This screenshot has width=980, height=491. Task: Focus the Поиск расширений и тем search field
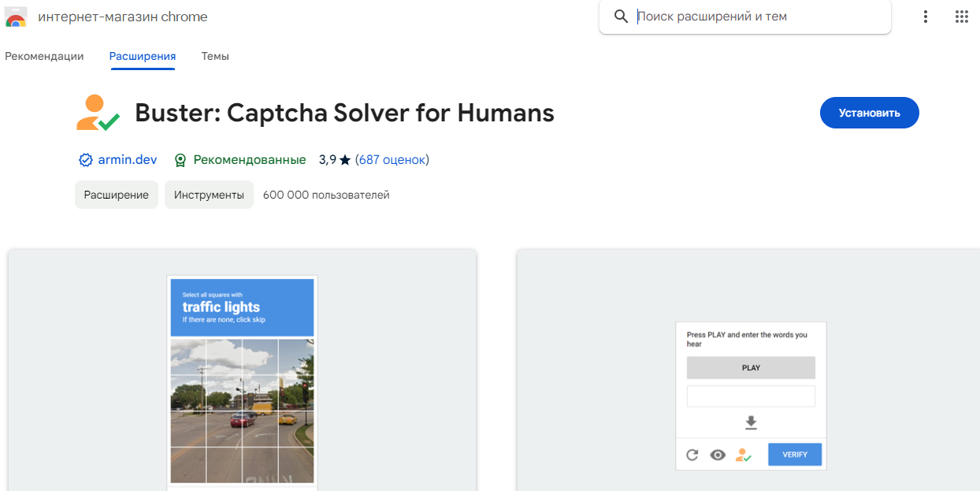(x=756, y=17)
